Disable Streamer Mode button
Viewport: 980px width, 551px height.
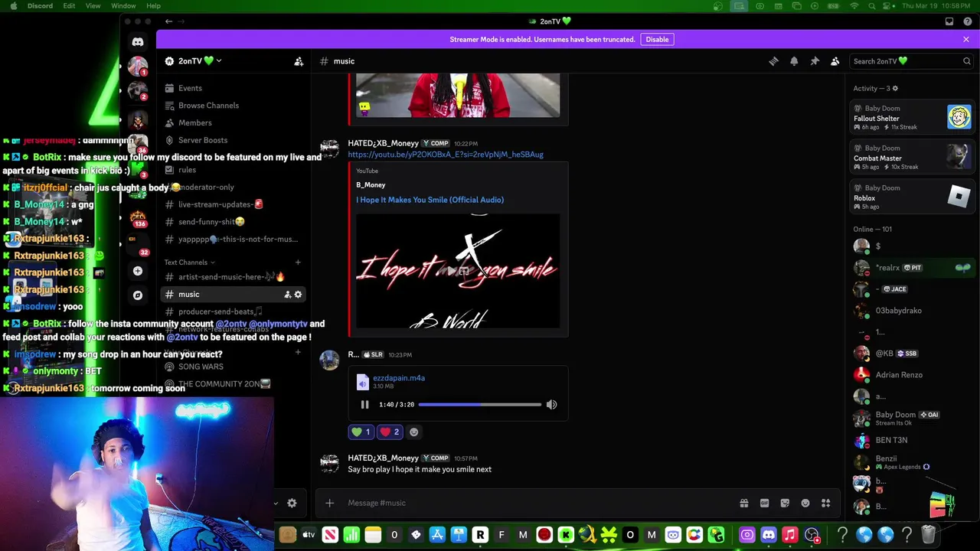click(657, 39)
